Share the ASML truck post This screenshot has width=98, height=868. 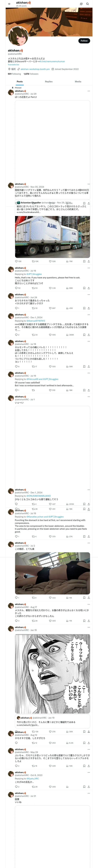89,261
